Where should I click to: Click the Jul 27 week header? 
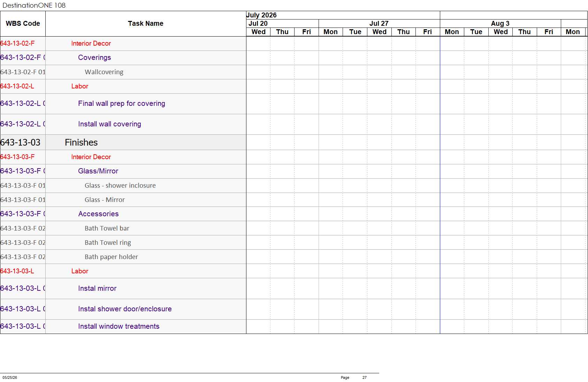point(379,24)
